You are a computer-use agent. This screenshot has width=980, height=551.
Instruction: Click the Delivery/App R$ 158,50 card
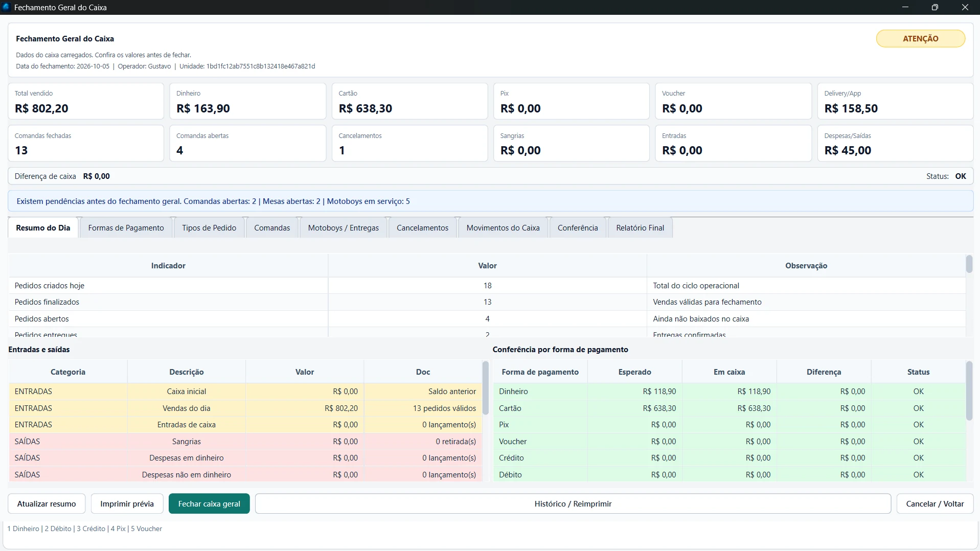coord(895,101)
